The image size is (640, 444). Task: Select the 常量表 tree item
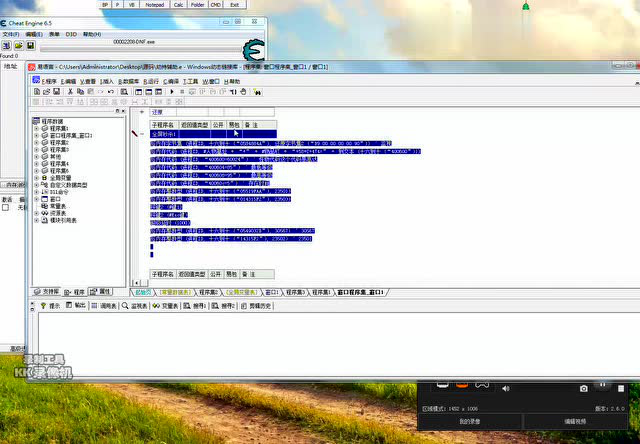(58, 206)
